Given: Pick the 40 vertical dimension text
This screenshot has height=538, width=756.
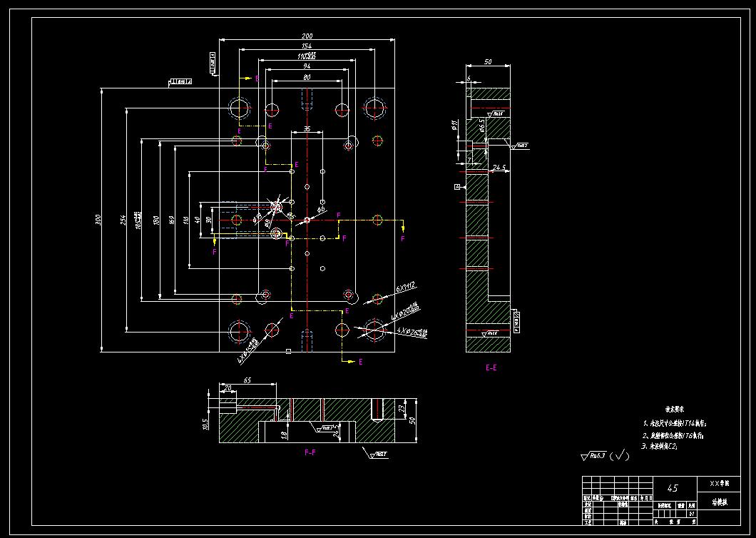Looking at the screenshot, I should 197,220.
